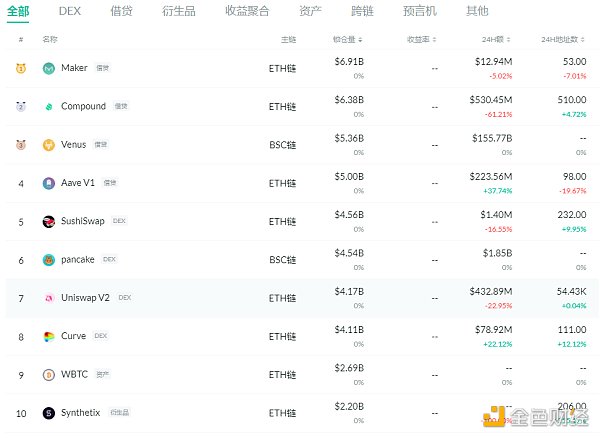This screenshot has height=438, width=600.
Task: Click the 借贷 tag beside Maker
Action: 103,68
